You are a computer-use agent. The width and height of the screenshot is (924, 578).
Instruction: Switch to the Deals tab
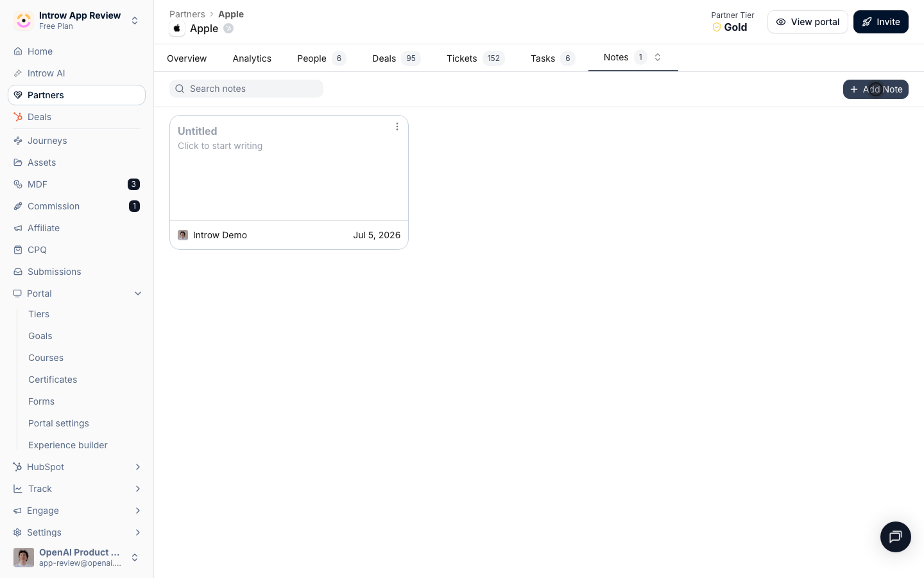396,58
